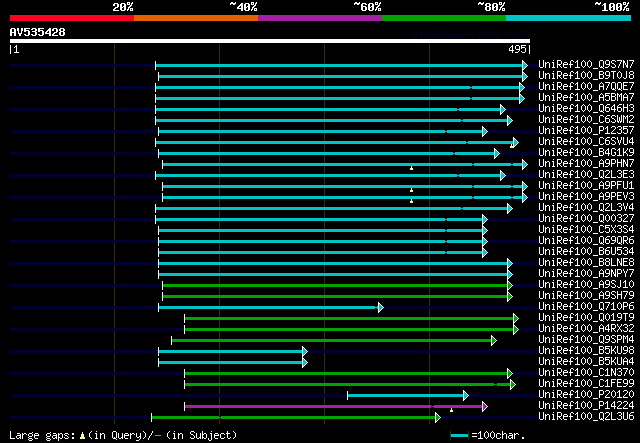Select the UniRef100_A9PHN7 label

coord(586,163)
